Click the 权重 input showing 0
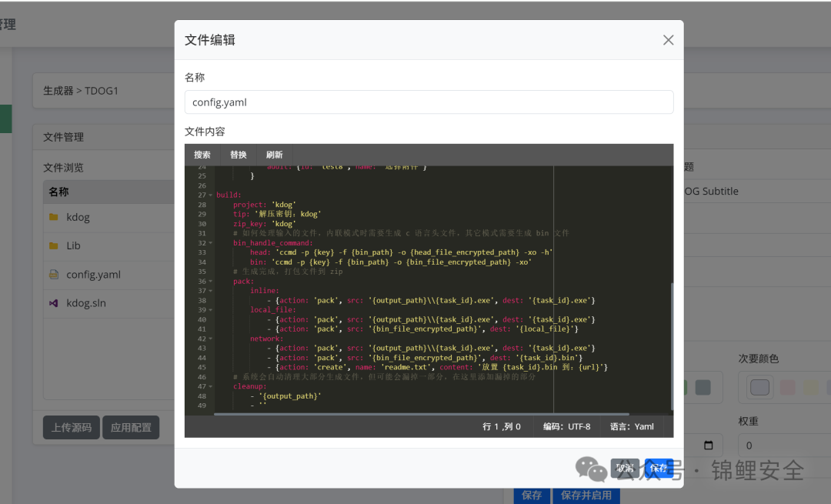 784,446
